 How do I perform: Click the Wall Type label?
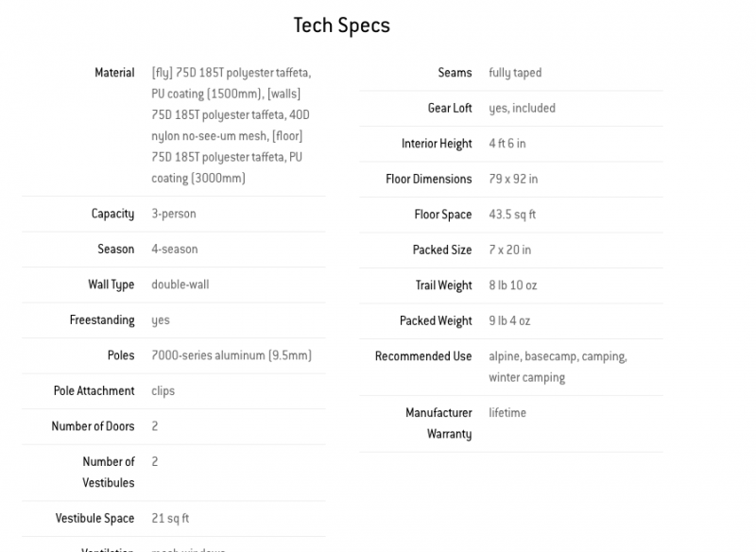click(x=111, y=285)
